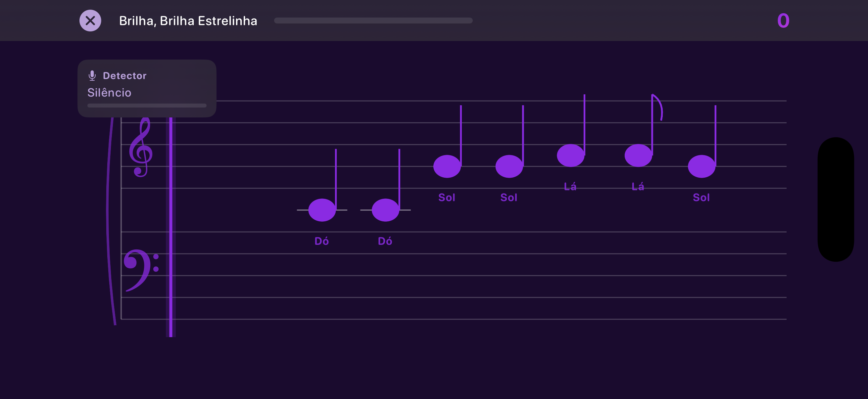The width and height of the screenshot is (868, 399).
Task: Close the Brilha, Brilha Estrelinha lesson
Action: (x=90, y=21)
